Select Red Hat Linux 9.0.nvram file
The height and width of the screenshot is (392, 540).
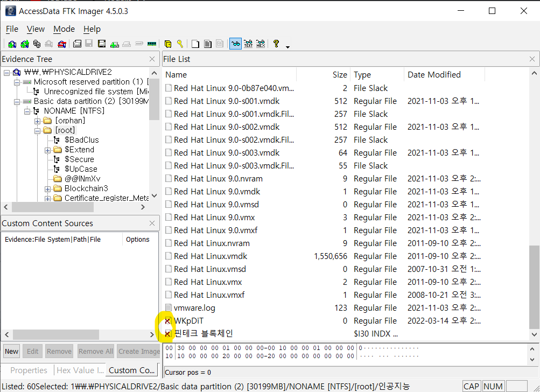click(x=323, y=179)
